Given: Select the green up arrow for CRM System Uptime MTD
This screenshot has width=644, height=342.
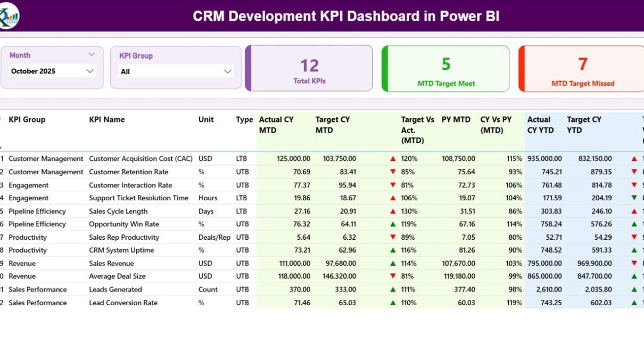Looking at the screenshot, I should click(x=393, y=250).
